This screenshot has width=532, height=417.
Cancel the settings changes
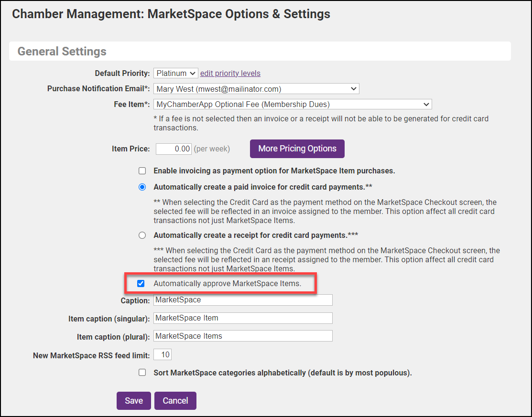175,401
